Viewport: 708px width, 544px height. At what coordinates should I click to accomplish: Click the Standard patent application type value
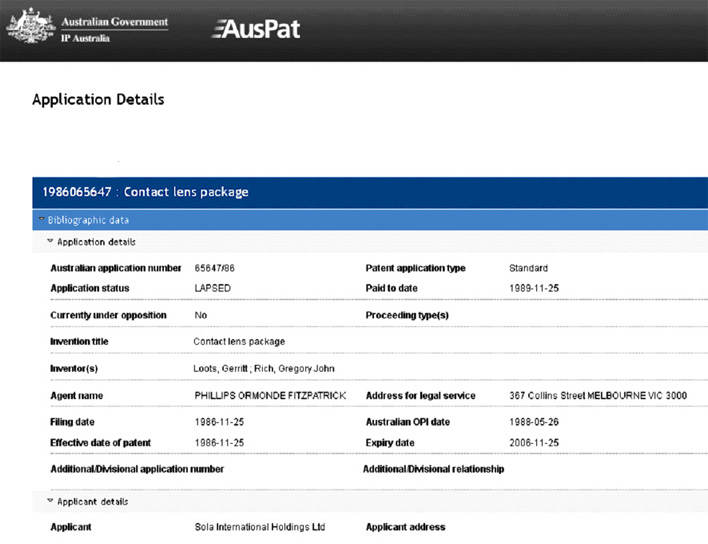point(529,268)
